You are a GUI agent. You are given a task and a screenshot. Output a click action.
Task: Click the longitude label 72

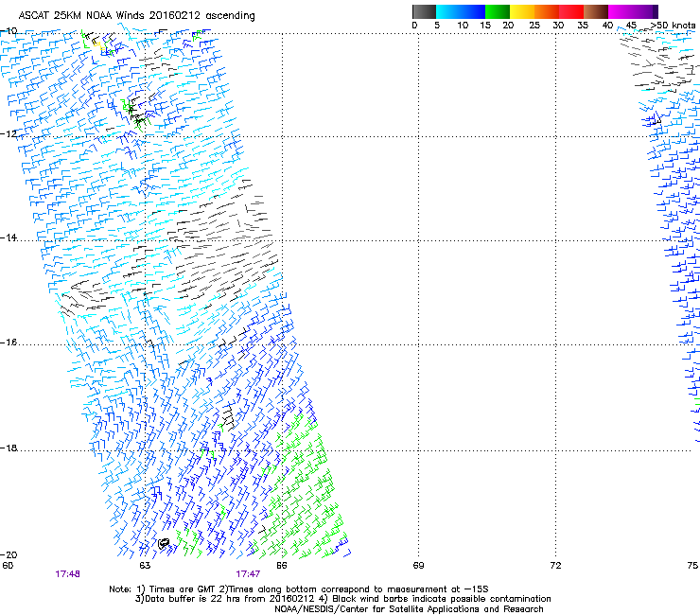(x=555, y=566)
